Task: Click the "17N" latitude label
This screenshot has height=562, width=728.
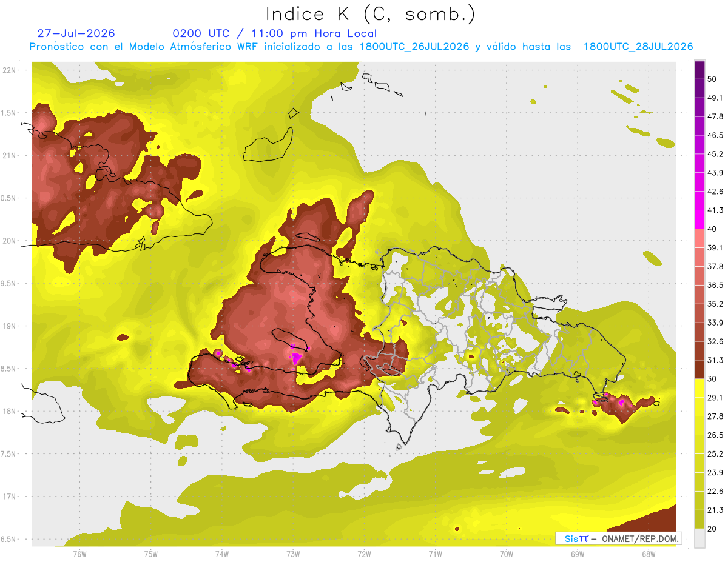Action: 10,497
